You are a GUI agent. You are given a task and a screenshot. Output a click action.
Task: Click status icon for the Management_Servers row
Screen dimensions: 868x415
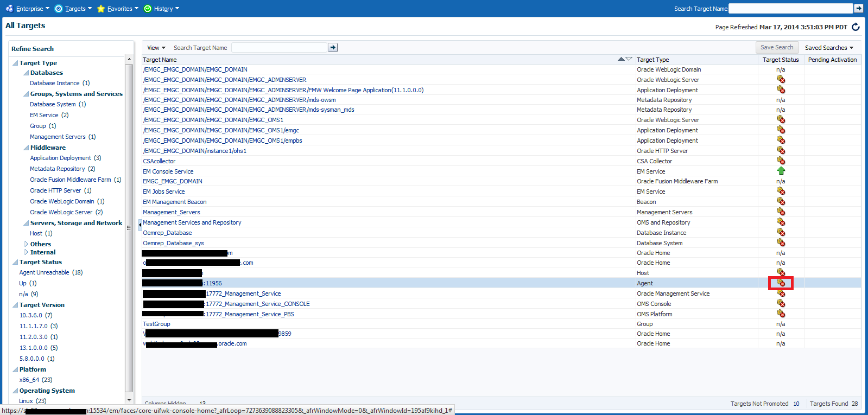click(781, 212)
